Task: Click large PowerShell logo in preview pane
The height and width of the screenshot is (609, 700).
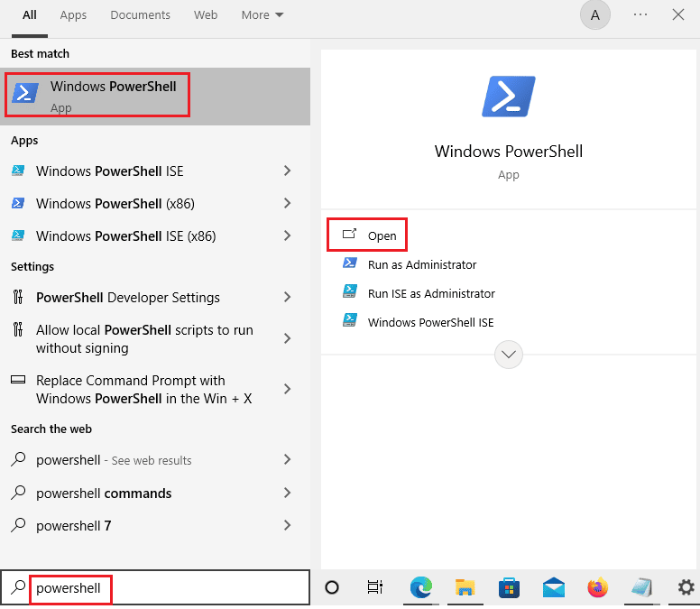Action: [509, 97]
